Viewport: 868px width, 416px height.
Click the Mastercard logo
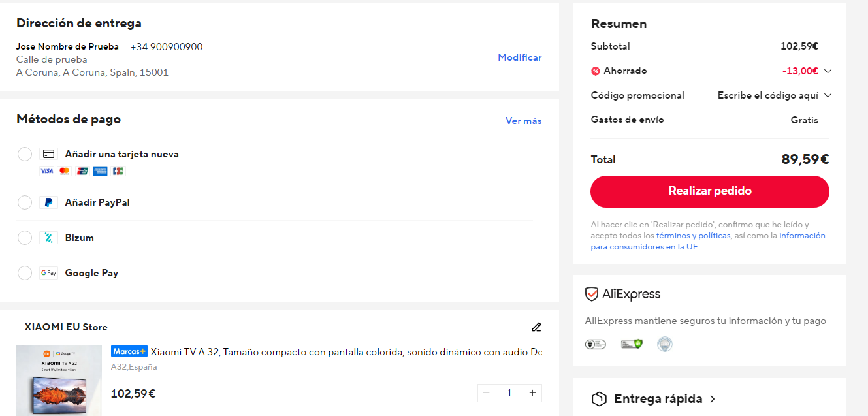pos(64,171)
